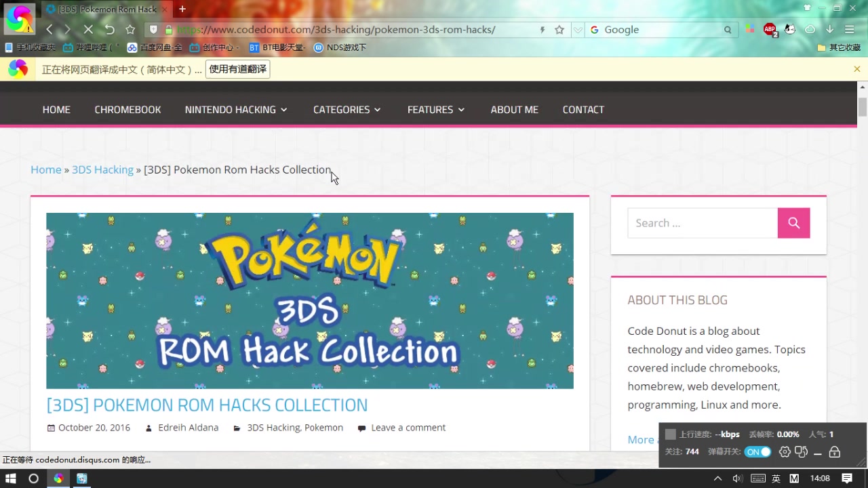Image resolution: width=868 pixels, height=488 pixels.
Task: Open the 百度网盘 bookmark
Action: (155, 47)
